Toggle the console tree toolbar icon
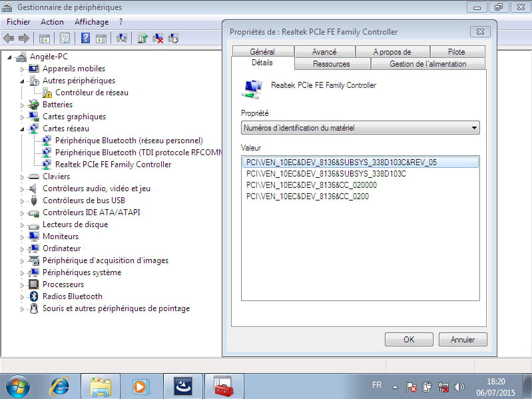Viewport: 532px width, 399px height. tap(45, 39)
